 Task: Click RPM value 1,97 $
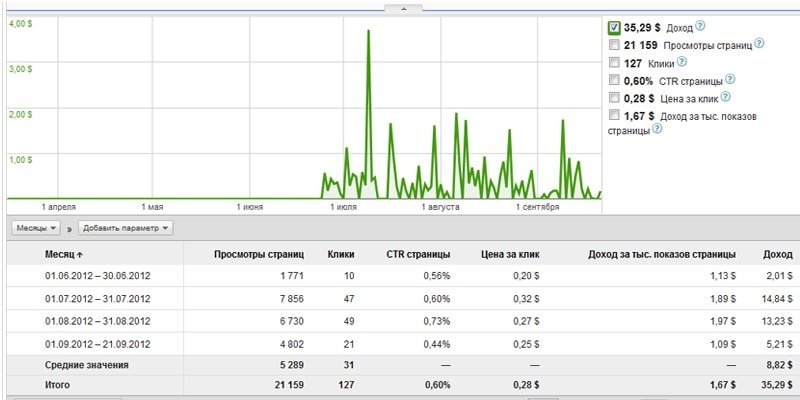click(x=722, y=321)
